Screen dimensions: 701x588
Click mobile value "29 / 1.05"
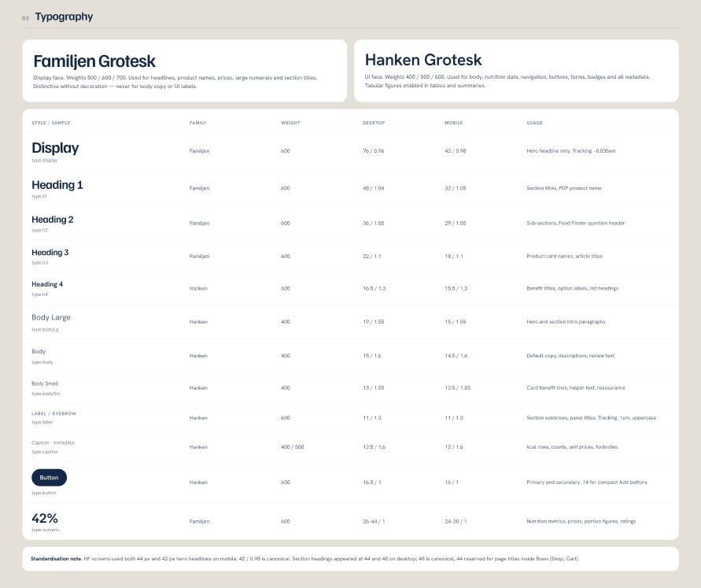[455, 223]
